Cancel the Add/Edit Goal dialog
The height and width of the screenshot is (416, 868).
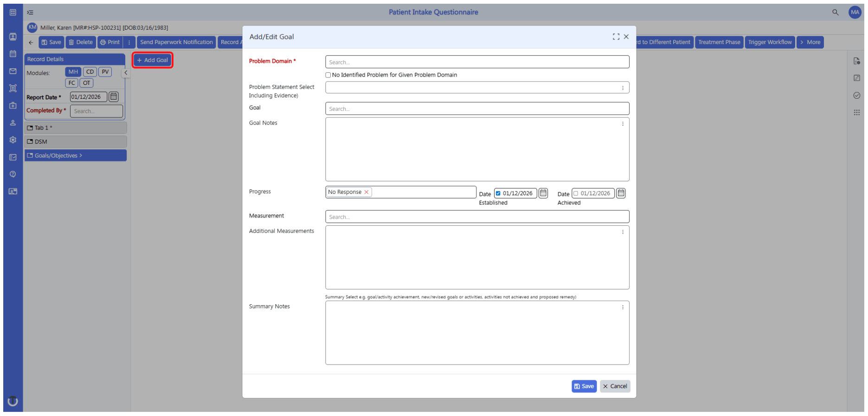pyautogui.click(x=615, y=386)
